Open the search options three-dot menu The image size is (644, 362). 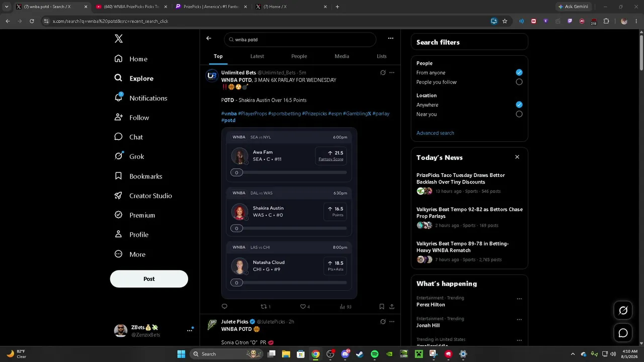[x=390, y=38]
